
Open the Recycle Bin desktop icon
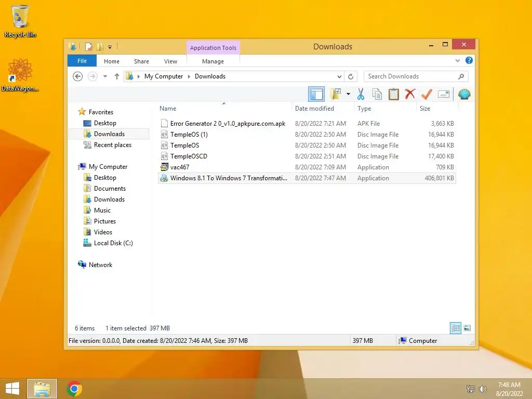(20, 21)
